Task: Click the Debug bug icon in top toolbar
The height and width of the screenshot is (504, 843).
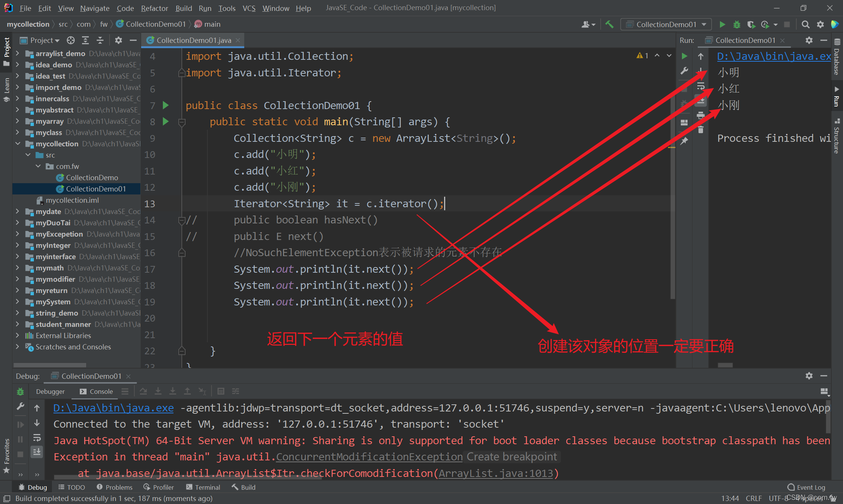Action: coord(736,24)
